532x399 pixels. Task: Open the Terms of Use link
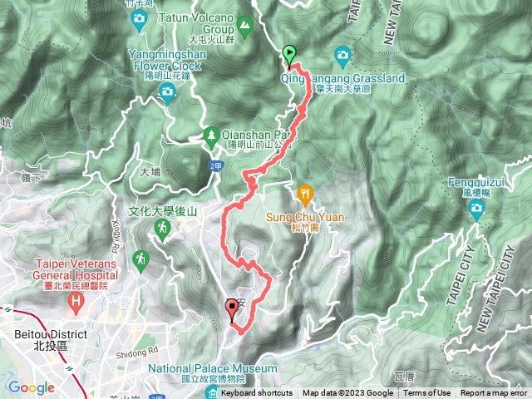coord(426,393)
